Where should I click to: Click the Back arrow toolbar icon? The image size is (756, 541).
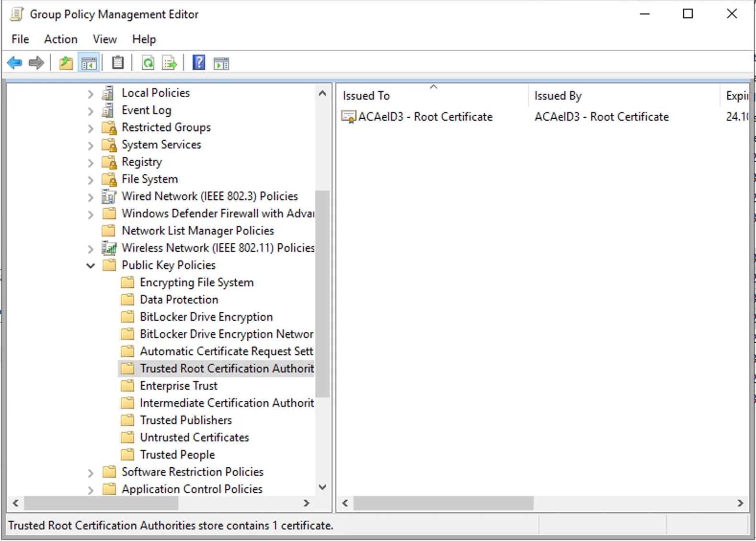pos(14,63)
